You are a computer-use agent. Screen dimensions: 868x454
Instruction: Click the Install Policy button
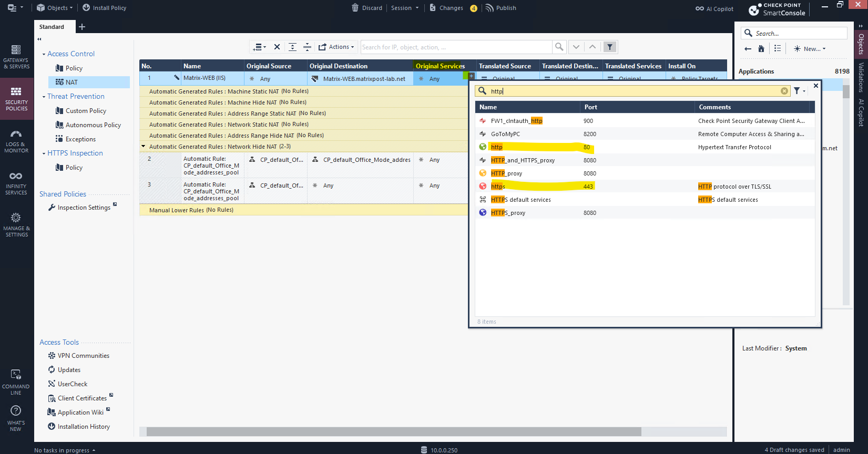coord(104,8)
